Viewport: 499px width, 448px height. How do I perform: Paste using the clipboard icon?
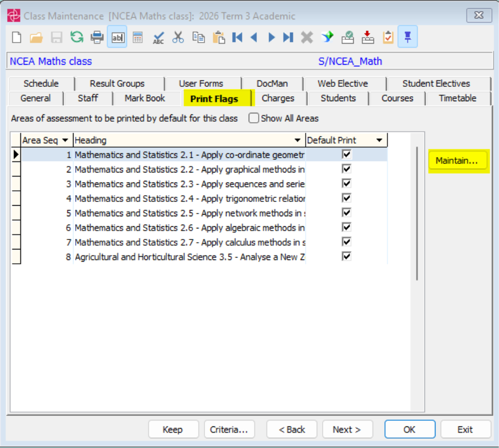coord(219,37)
